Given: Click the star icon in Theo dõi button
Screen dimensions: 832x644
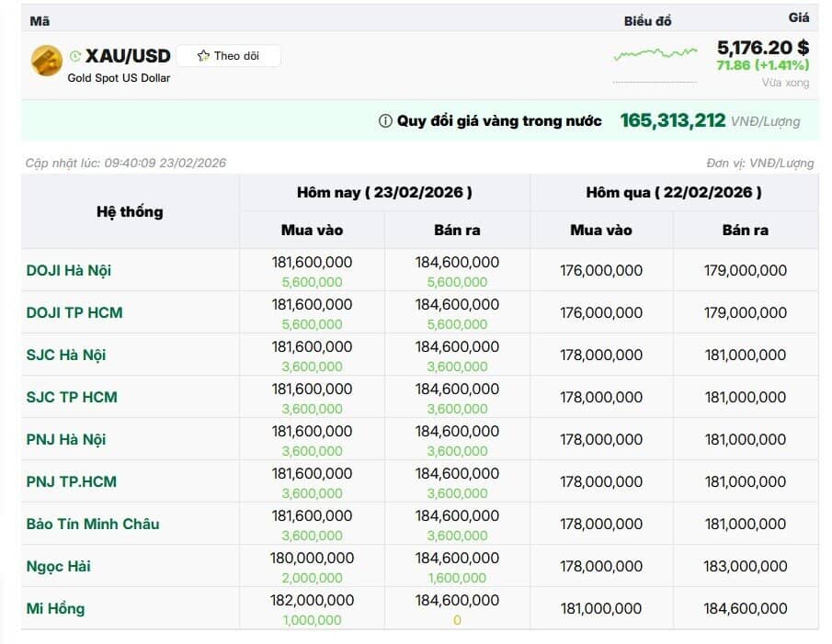Looking at the screenshot, I should coord(203,56).
